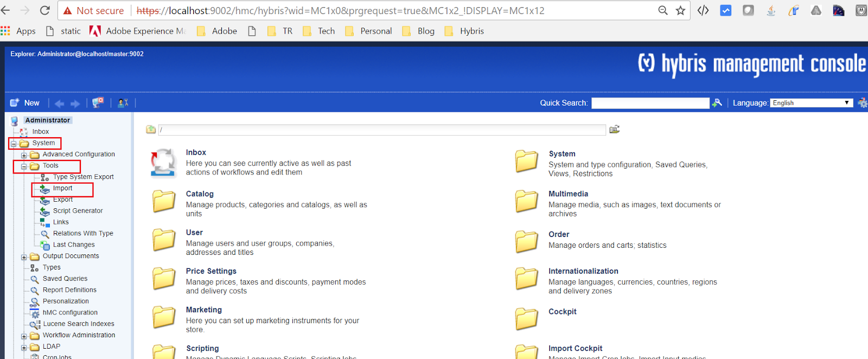Click the Cockpit folder icon

(x=527, y=319)
